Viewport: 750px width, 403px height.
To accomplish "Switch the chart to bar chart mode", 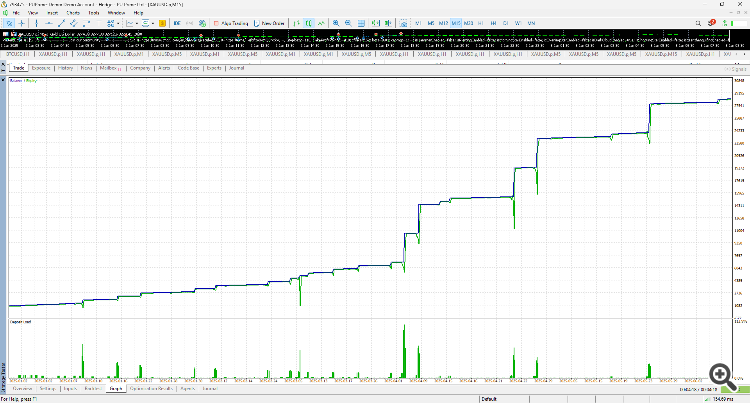I will pos(297,23).
